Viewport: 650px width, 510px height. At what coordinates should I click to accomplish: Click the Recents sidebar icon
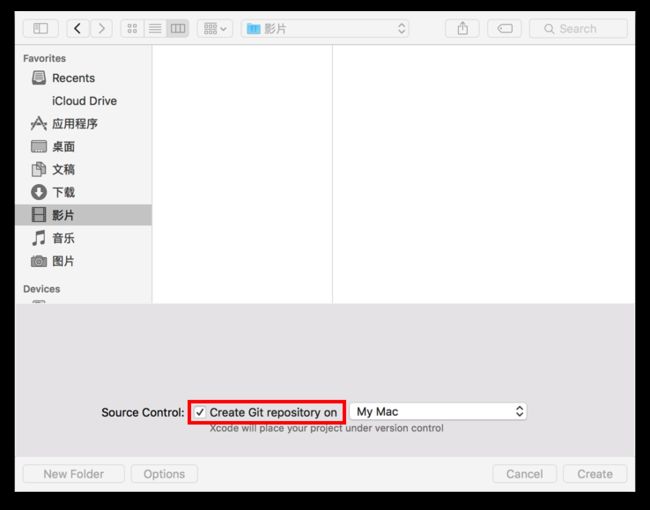(x=39, y=78)
